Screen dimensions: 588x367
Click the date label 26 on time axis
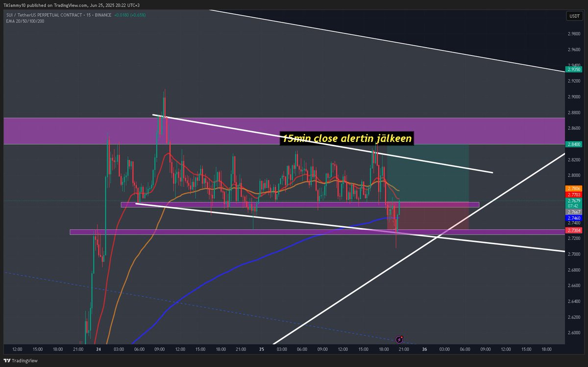424,349
